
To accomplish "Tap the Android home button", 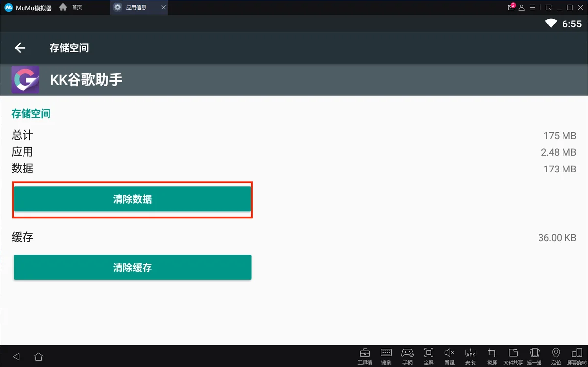I will tap(39, 356).
